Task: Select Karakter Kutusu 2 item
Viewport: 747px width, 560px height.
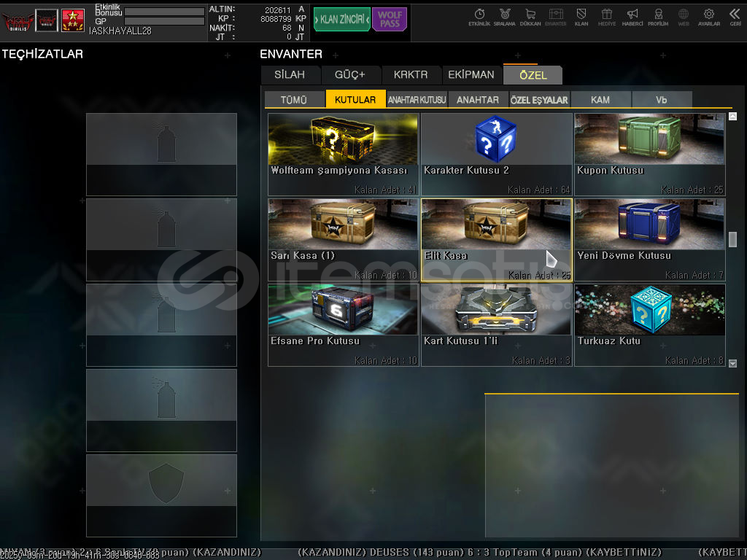Action: 496,155
